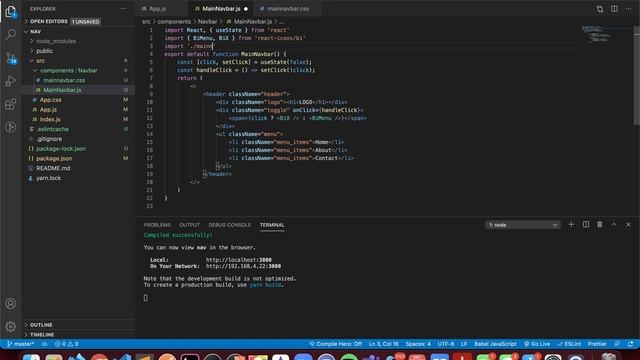Open the terminal selector dropdown 1: node

click(523, 225)
